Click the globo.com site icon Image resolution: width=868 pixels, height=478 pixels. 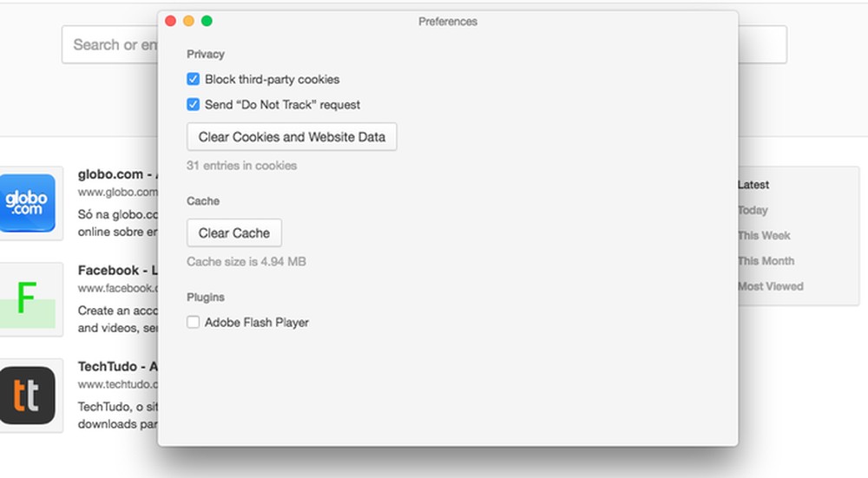pos(27,202)
